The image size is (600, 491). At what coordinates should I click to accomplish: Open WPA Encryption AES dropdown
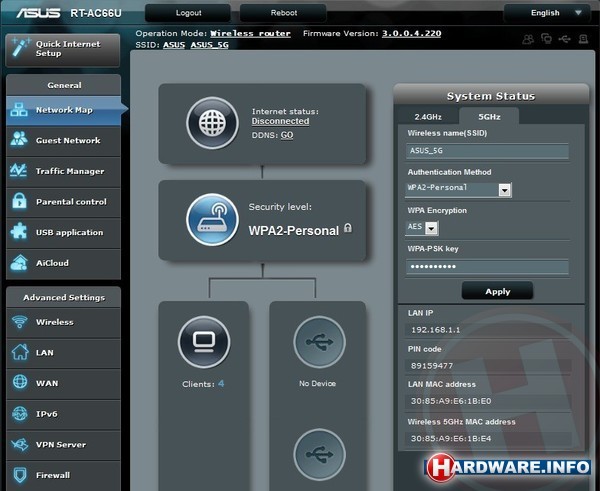[x=422, y=228]
